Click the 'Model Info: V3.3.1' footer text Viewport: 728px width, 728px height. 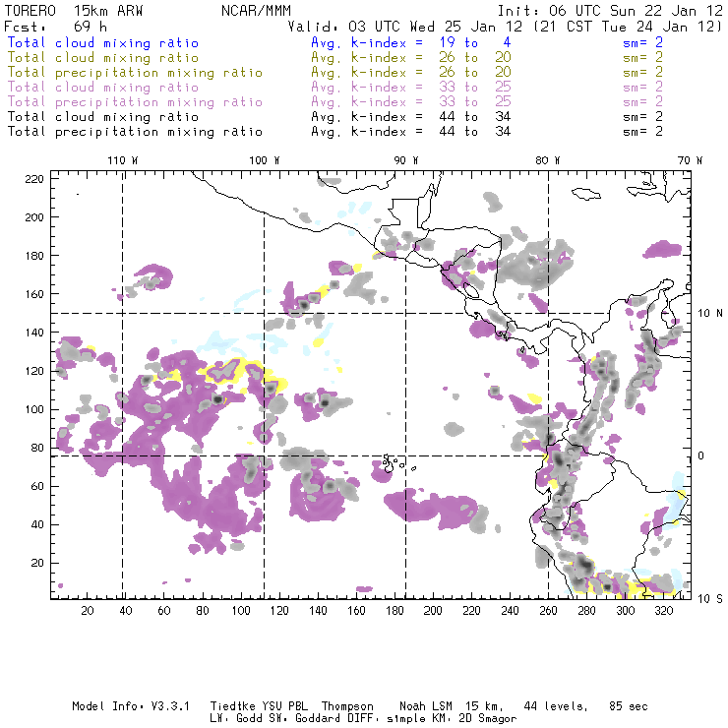(131, 706)
